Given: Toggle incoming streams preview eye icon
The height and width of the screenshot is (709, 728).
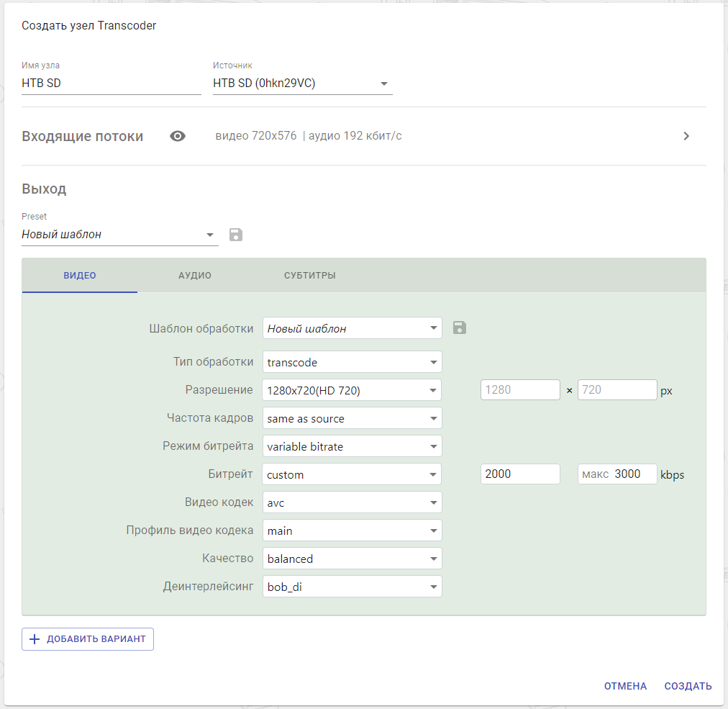Looking at the screenshot, I should 178,136.
